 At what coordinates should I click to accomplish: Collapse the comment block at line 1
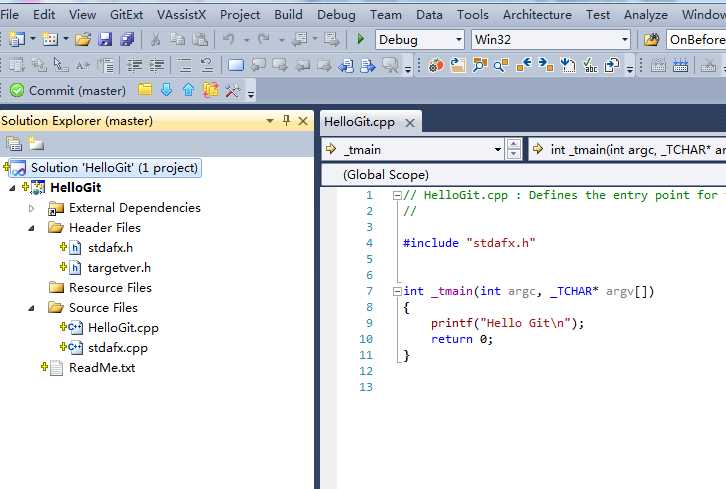397,195
